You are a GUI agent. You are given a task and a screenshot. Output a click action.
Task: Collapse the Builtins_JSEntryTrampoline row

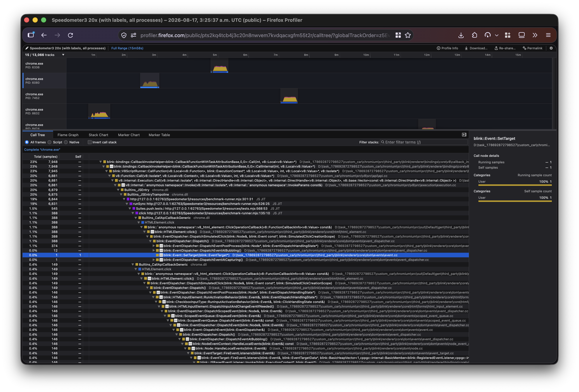pos(121,195)
